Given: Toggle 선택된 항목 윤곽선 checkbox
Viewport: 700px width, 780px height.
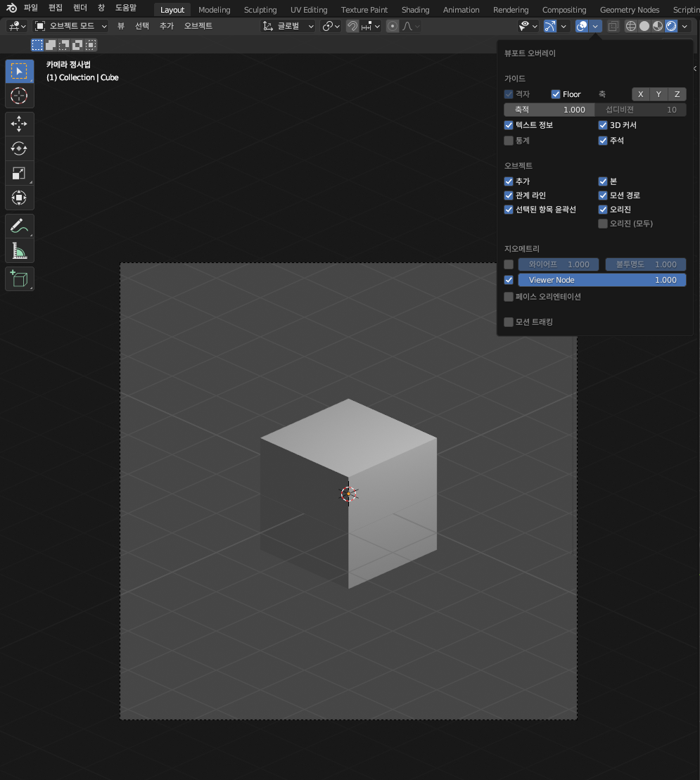Looking at the screenshot, I should (x=509, y=210).
